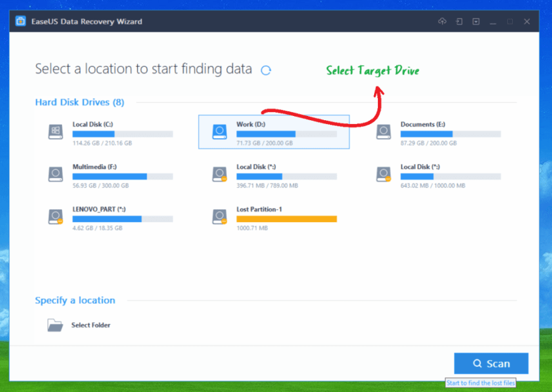Screen dimensions: 552x392
Task: Select the Lost Partition-1 drive icon
Action: (x=220, y=217)
